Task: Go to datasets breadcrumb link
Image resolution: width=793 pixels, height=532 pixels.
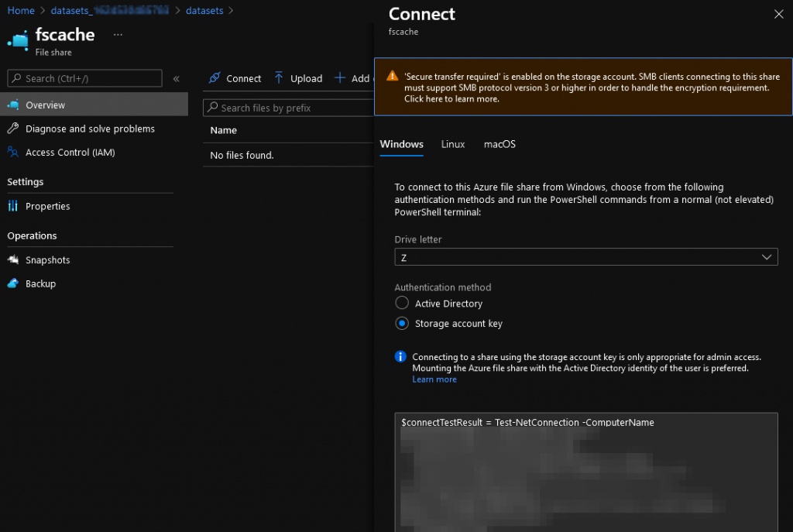Action: (x=204, y=10)
